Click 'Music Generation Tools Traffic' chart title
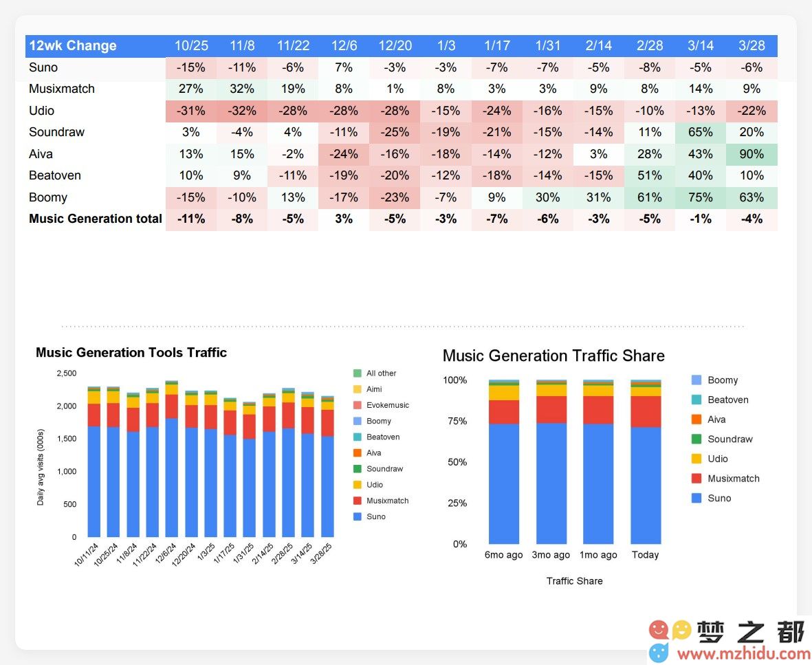Image resolution: width=812 pixels, height=665 pixels. coord(131,353)
